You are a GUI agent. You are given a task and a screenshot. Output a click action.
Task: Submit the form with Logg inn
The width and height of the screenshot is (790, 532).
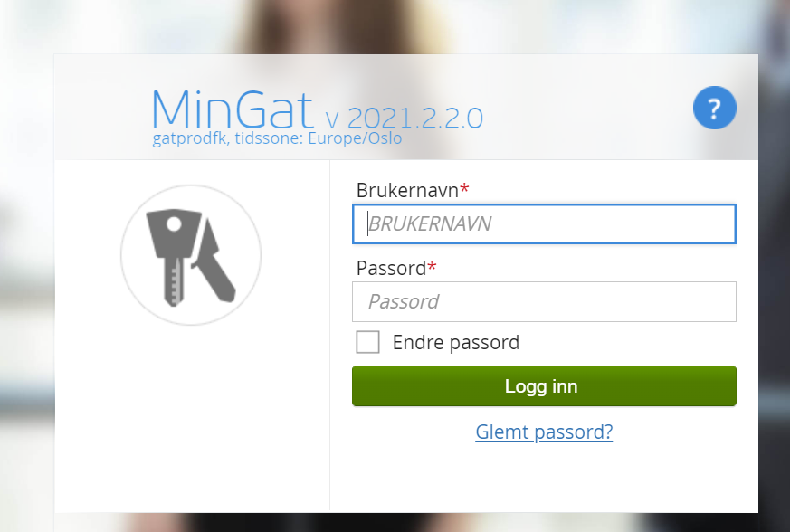click(544, 386)
